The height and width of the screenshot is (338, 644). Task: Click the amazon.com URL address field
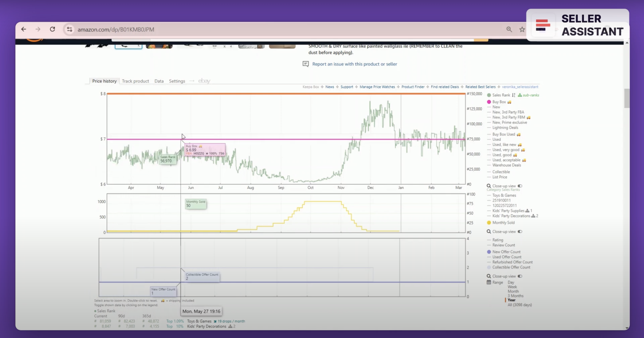(116, 30)
